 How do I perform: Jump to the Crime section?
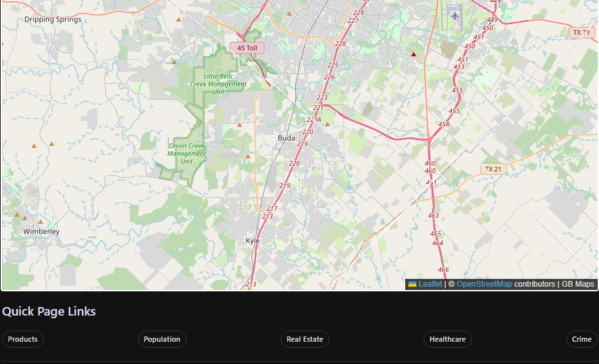click(x=581, y=339)
